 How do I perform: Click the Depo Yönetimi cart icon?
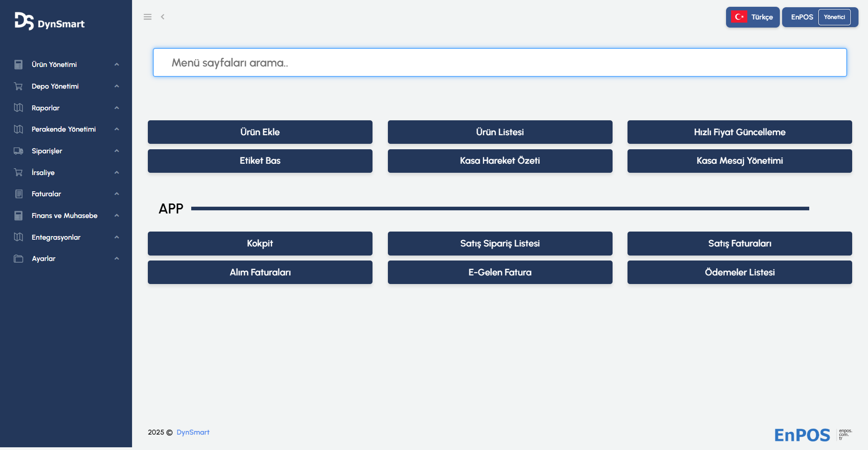19,86
